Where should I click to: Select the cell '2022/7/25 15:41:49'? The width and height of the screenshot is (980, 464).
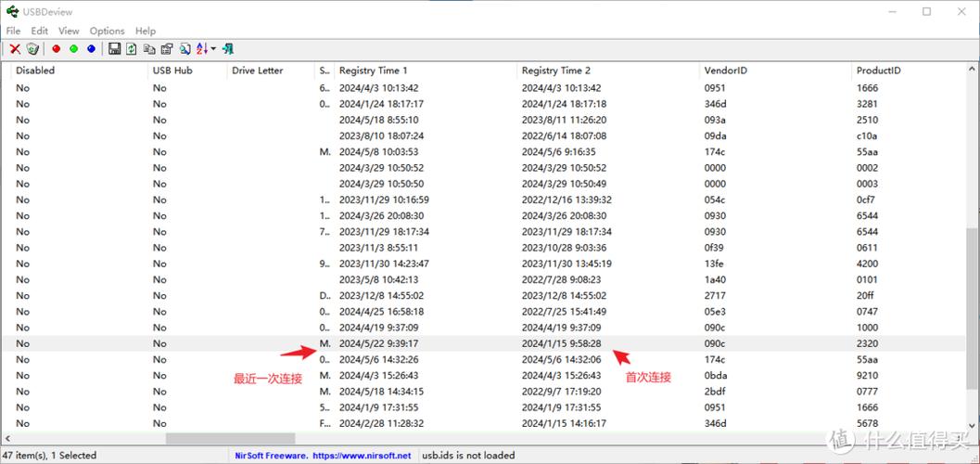click(564, 312)
